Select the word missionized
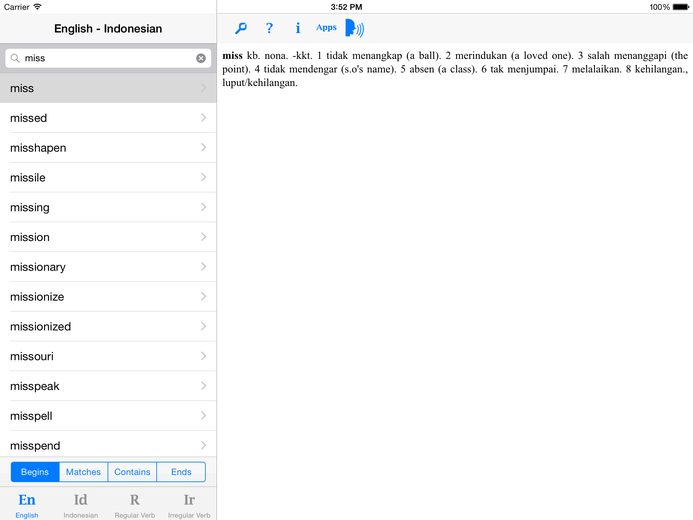 pyautogui.click(x=108, y=326)
